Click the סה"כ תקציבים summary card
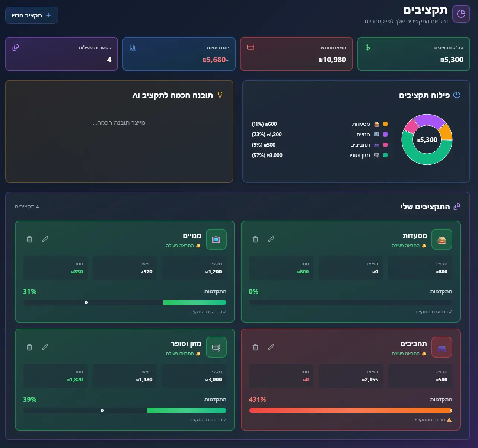The width and height of the screenshot is (478, 448). point(414,54)
